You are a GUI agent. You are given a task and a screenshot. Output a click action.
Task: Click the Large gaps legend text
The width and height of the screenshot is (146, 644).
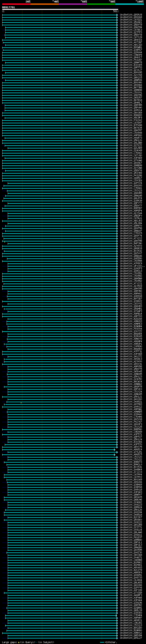(28, 642)
